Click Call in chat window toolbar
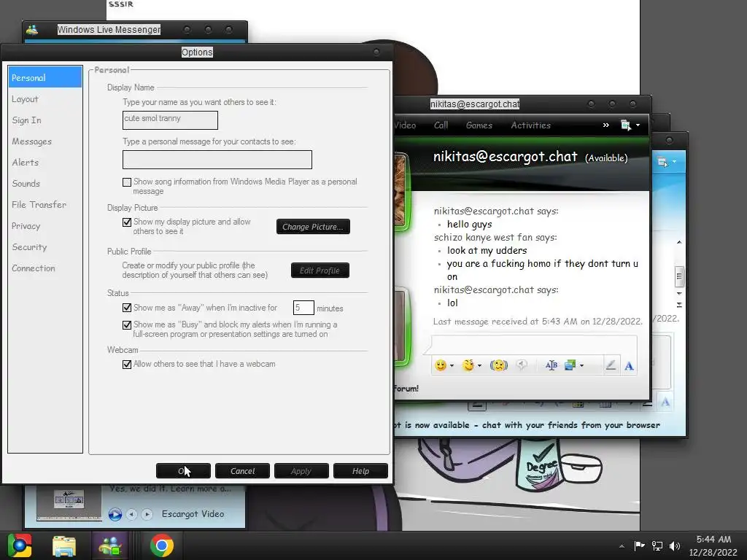This screenshot has width=747, height=560. pos(441,125)
